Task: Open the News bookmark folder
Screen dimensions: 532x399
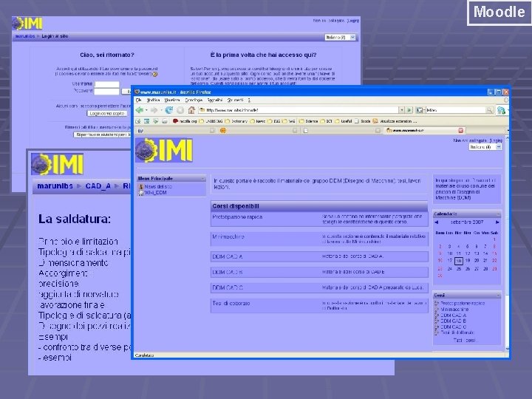Action: [258, 121]
